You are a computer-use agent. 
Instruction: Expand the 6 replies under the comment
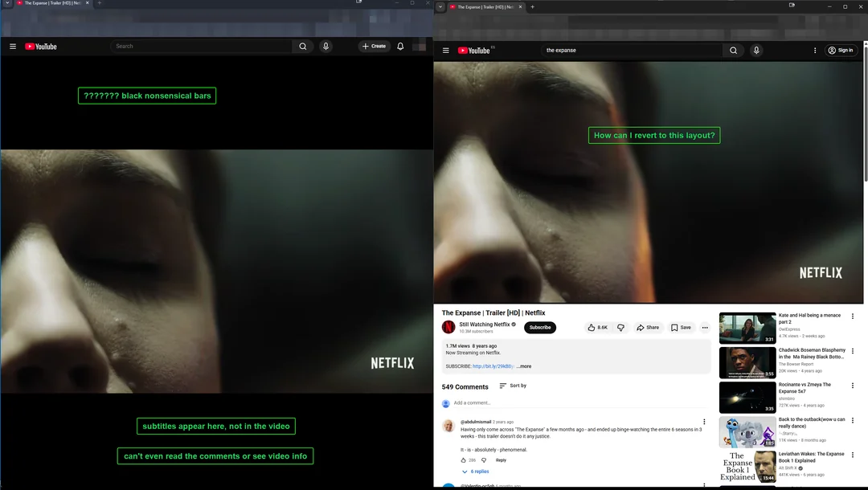(478, 472)
